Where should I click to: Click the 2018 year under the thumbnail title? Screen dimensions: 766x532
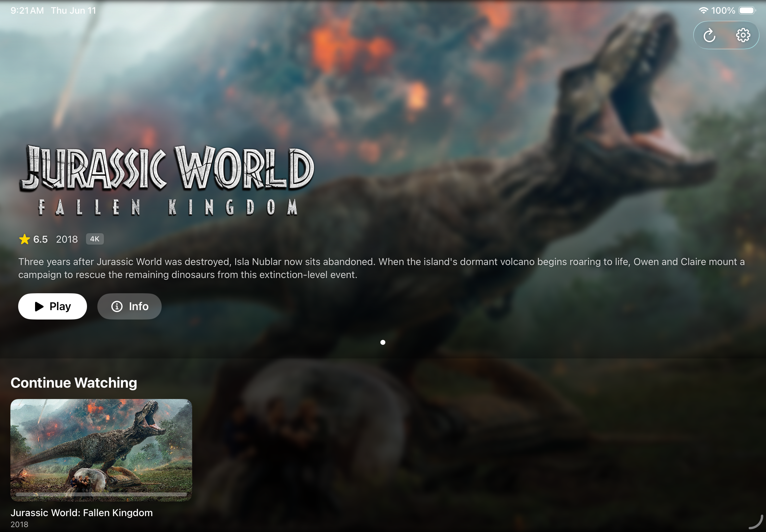tap(19, 524)
